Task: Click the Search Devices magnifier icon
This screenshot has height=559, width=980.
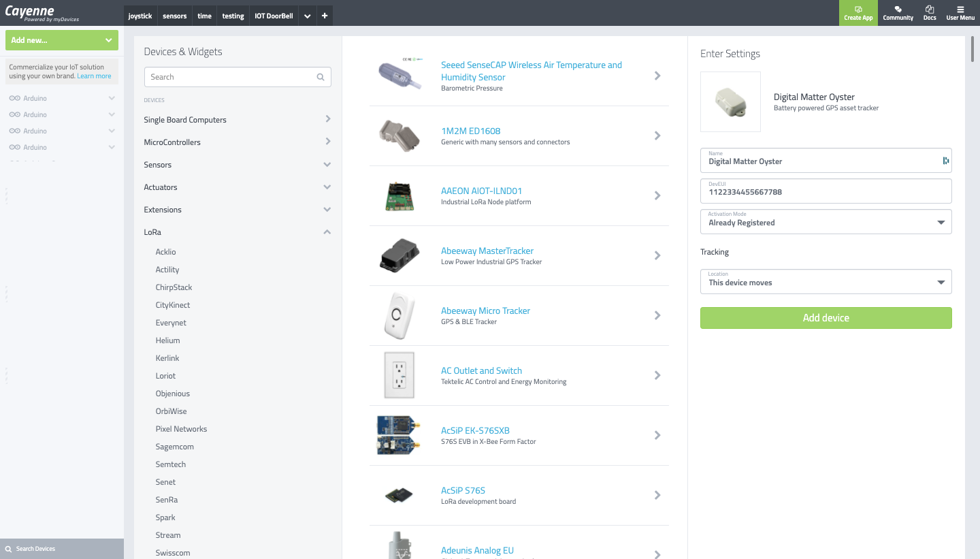Action: click(x=8, y=549)
